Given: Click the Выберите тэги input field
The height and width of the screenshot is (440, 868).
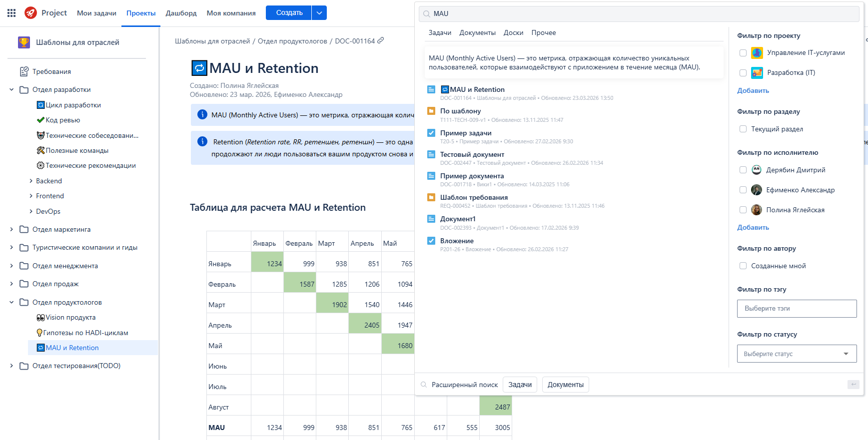Looking at the screenshot, I should pos(797,309).
